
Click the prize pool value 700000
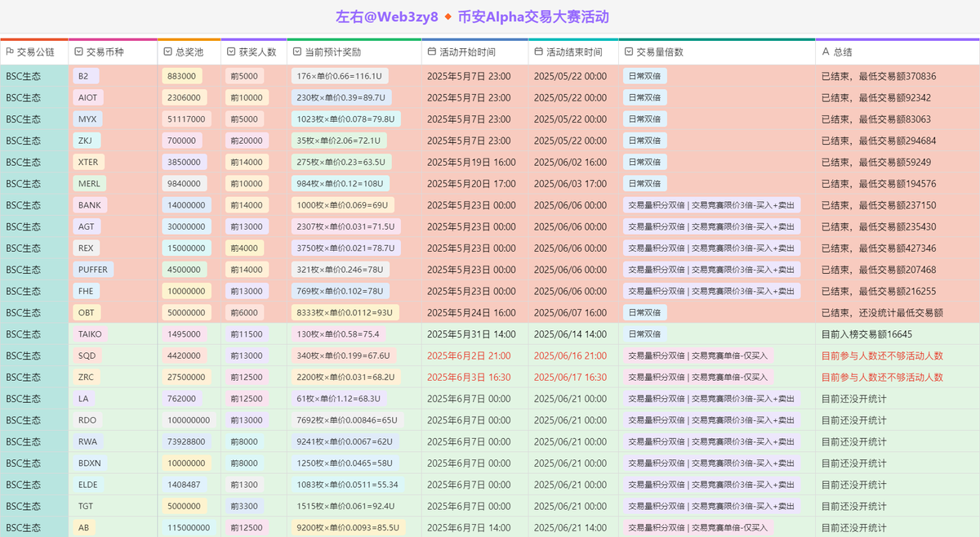pyautogui.click(x=181, y=141)
